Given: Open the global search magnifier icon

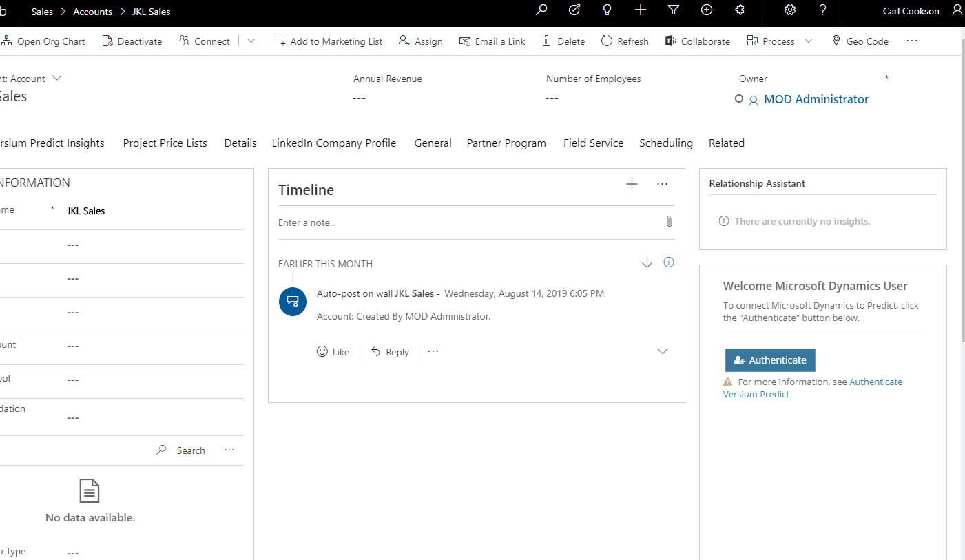Looking at the screenshot, I should click(x=541, y=10).
